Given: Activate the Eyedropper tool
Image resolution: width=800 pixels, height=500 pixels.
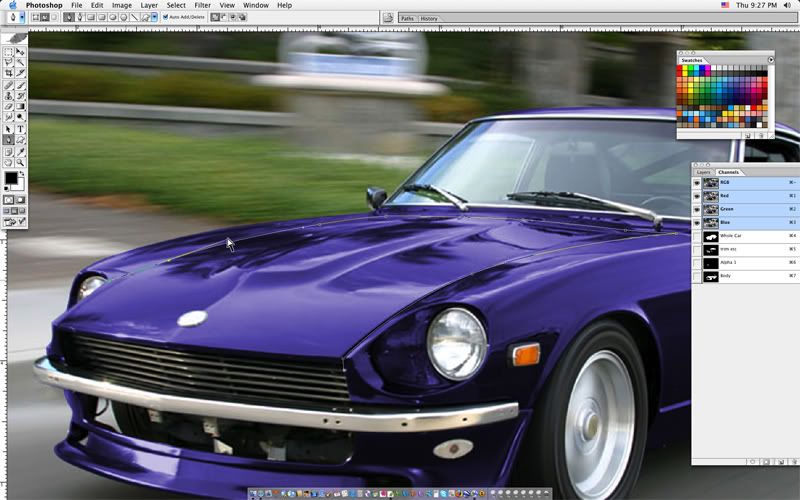Looking at the screenshot, I should tap(21, 151).
